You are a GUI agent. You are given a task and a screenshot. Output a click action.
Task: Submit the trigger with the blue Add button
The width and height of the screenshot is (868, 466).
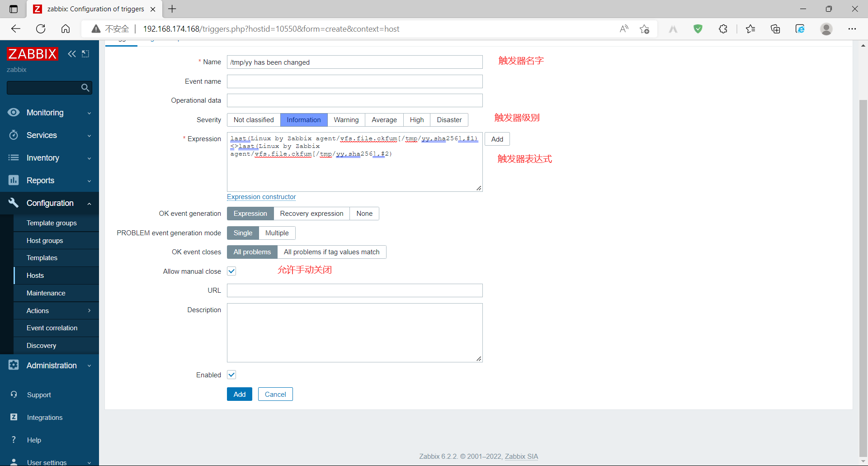[240, 394]
